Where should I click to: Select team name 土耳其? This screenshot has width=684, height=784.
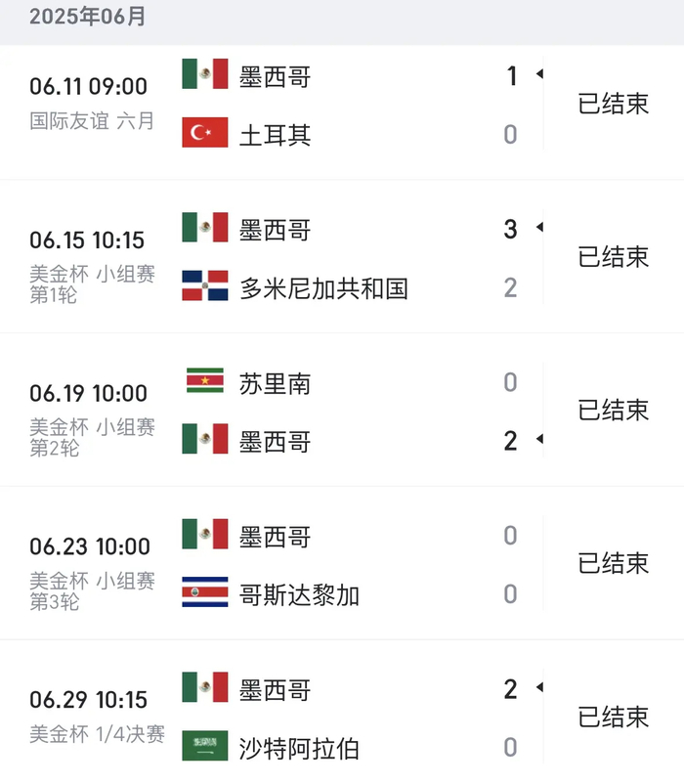pyautogui.click(x=275, y=134)
